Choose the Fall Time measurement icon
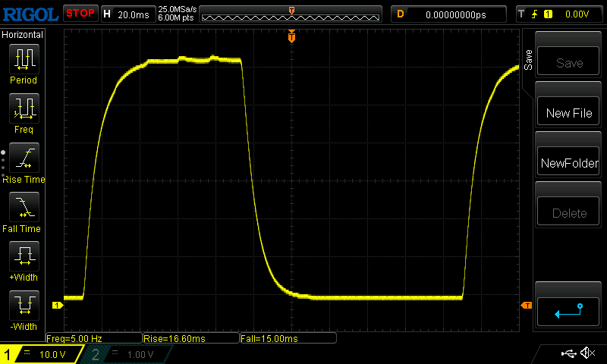 [24, 207]
